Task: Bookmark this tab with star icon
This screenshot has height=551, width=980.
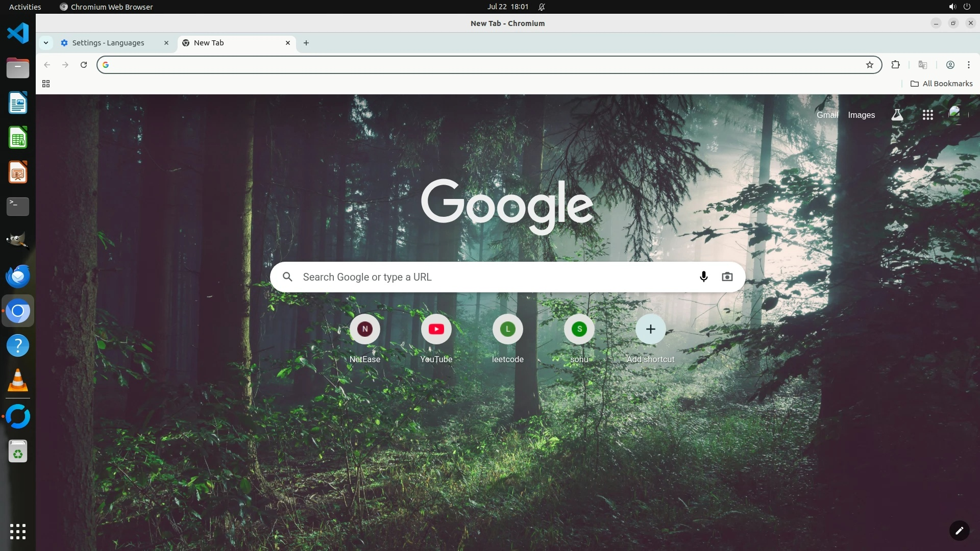Action: tap(870, 65)
